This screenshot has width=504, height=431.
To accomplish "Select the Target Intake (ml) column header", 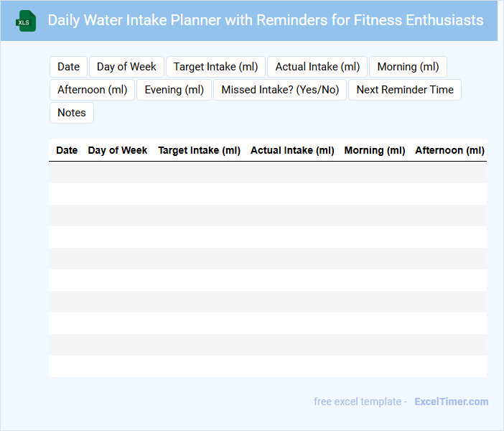I will (199, 150).
